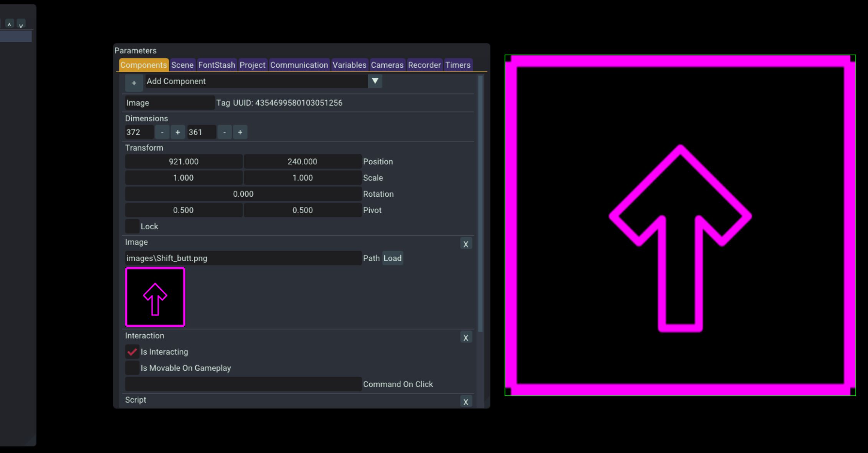Decrease the width dimension with minus
Image resolution: width=868 pixels, height=453 pixels.
[x=162, y=132]
